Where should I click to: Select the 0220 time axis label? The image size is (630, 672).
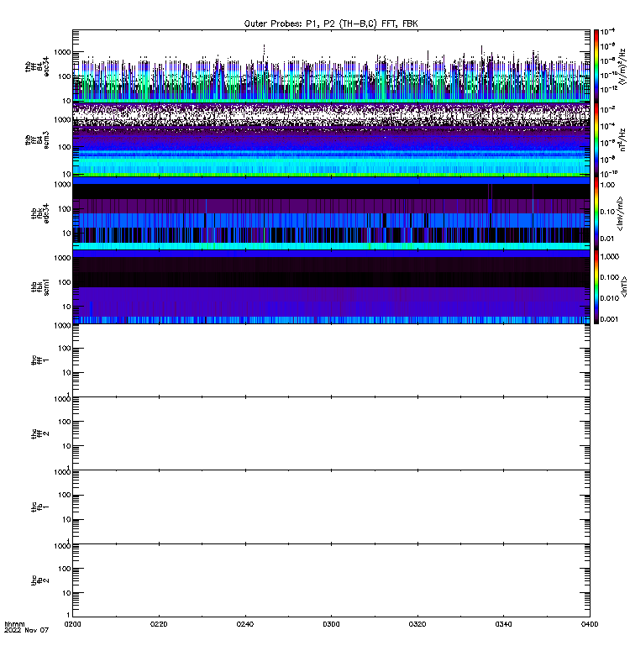tap(159, 624)
